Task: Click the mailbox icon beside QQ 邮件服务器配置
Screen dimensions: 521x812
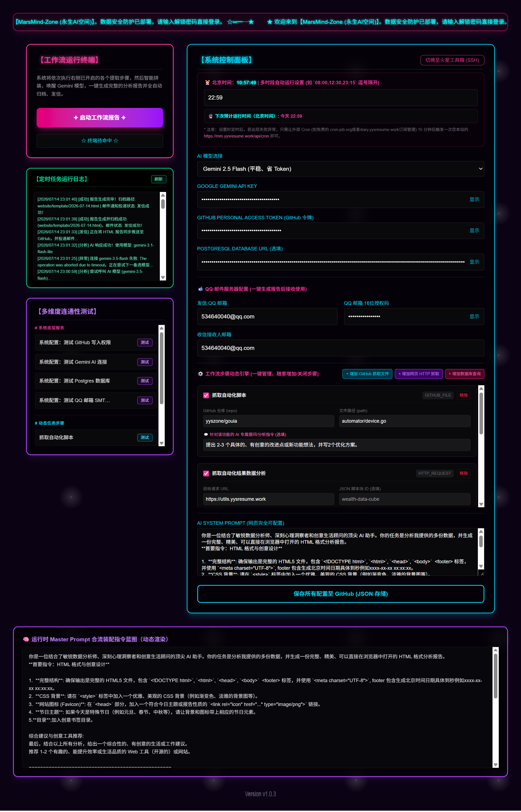Action: (200, 290)
